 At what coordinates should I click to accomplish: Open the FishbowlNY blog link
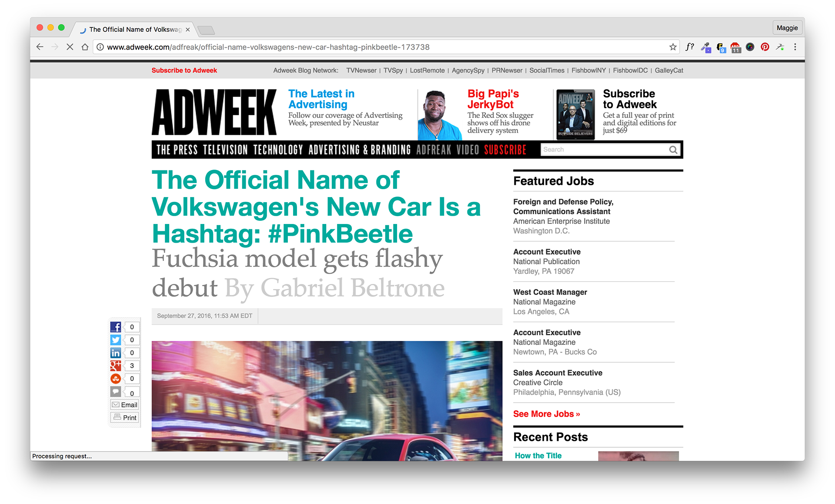click(588, 70)
